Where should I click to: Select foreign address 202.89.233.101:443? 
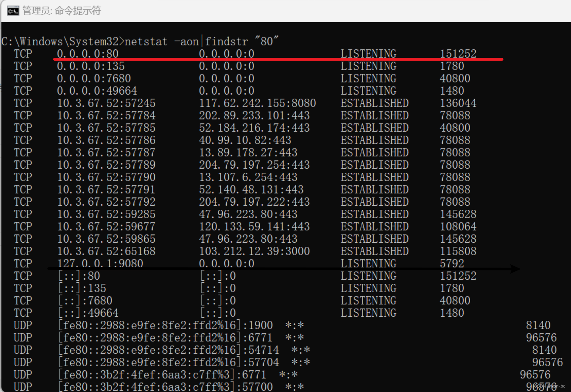[x=254, y=115]
